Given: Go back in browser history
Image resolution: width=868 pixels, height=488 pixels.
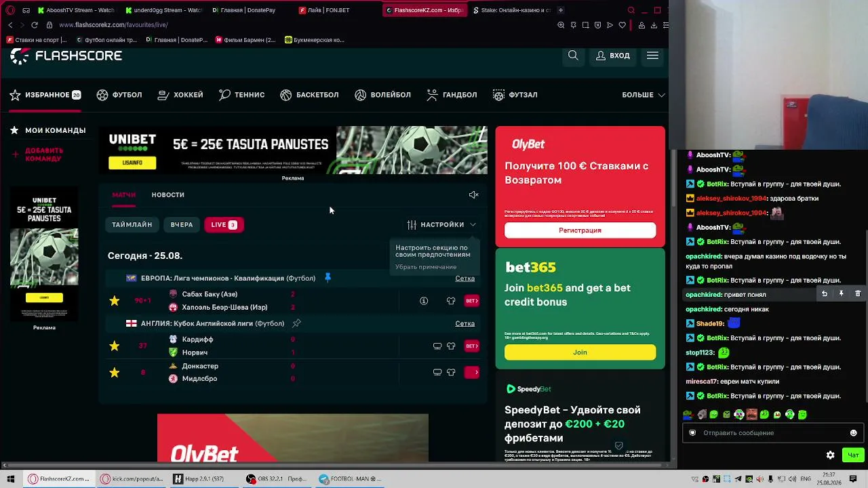Looking at the screenshot, I should click(10, 25).
